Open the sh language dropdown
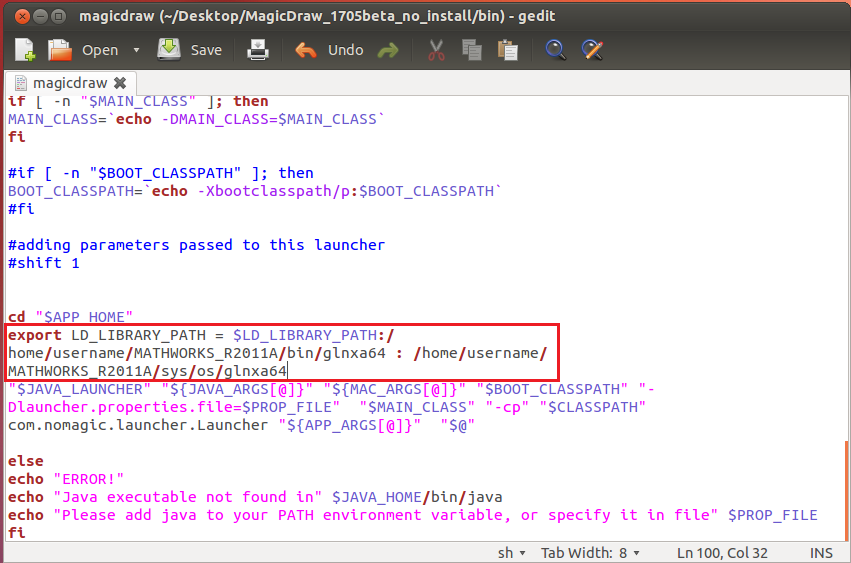851x563 pixels. 511,553
